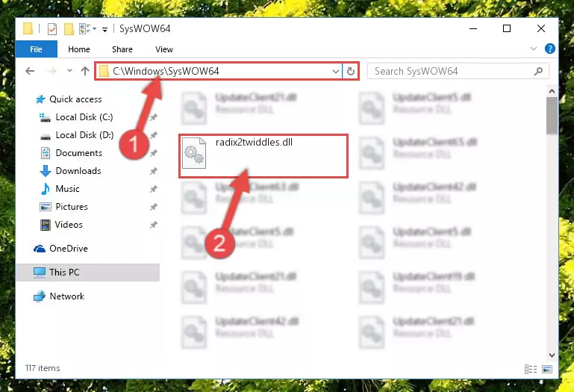Click the pin icon beside Pictures
574x392 pixels.
coord(153,207)
